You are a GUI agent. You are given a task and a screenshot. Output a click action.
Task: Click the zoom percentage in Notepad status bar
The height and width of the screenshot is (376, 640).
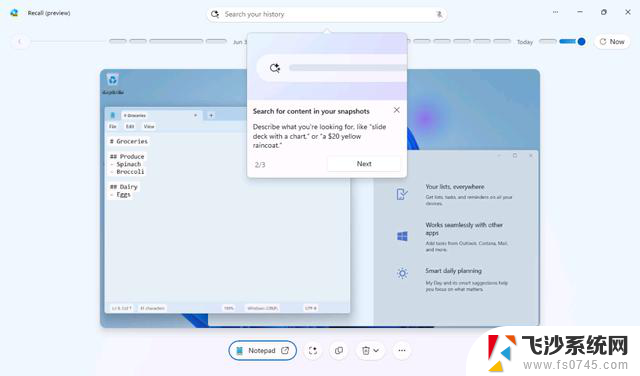[229, 308]
